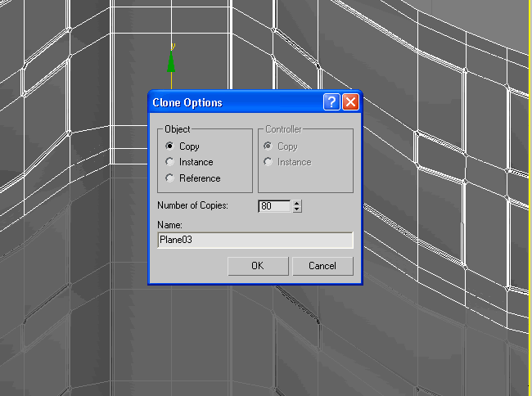
Task: Click the Number of Copies value field
Action: pos(274,206)
